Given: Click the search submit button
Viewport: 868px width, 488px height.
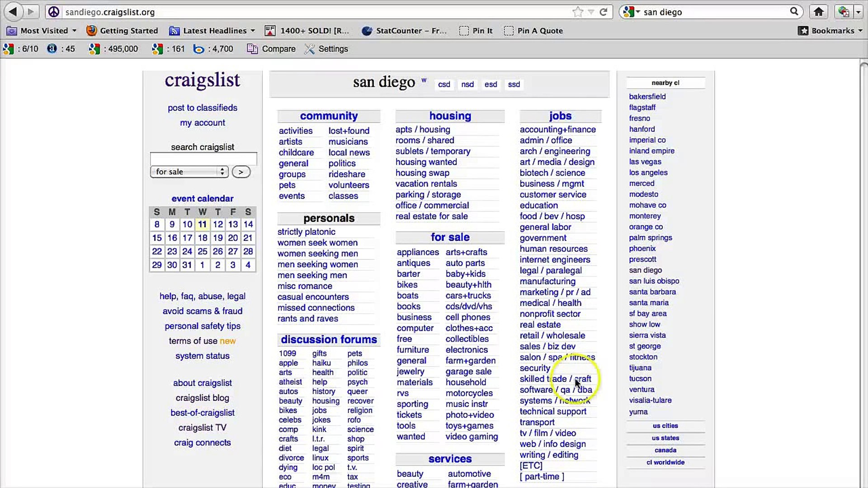Looking at the screenshot, I should point(241,172).
